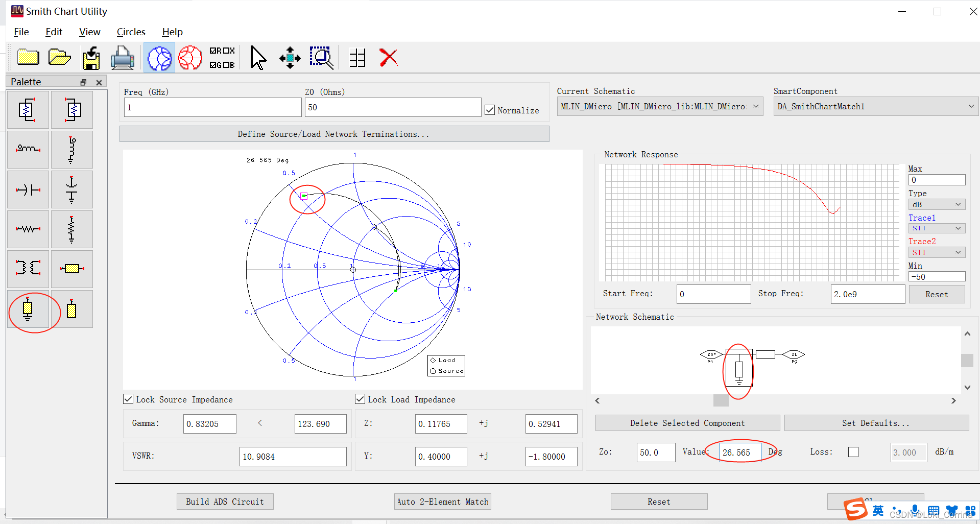Image resolution: width=980 pixels, height=524 pixels.
Task: Click the red X delete toolbar icon
Action: [x=389, y=57]
